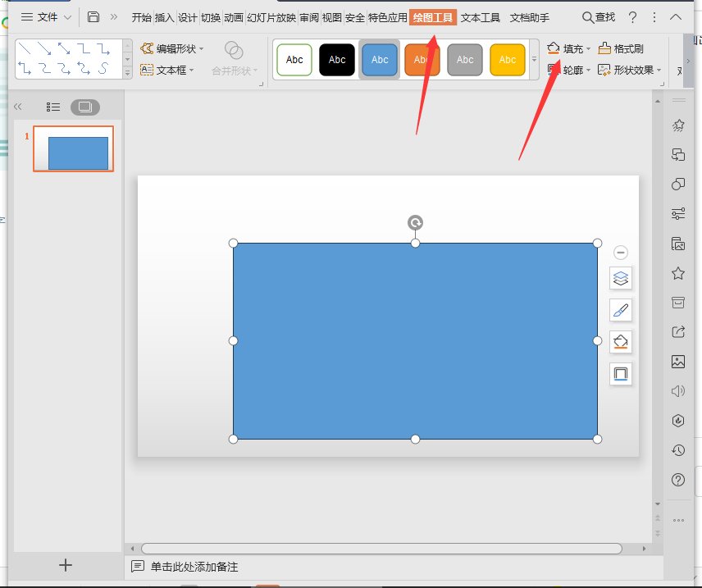Expand the 填充 fill dropdown arrow
This screenshot has height=588, width=702.
point(588,49)
